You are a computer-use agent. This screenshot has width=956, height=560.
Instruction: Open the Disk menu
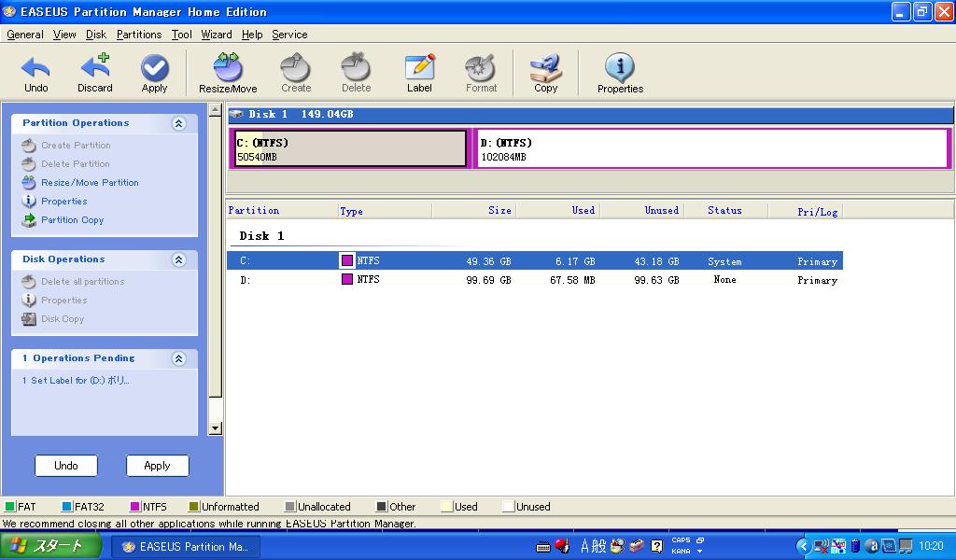point(96,35)
